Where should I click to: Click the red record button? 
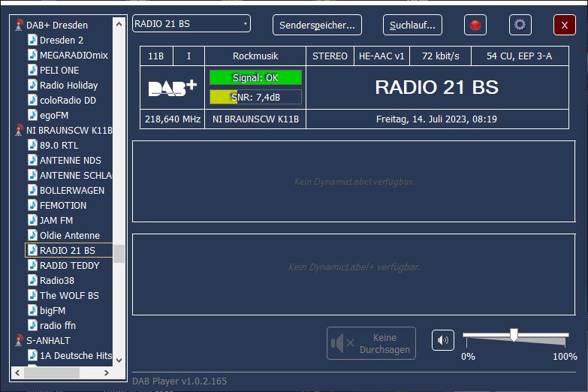click(475, 25)
